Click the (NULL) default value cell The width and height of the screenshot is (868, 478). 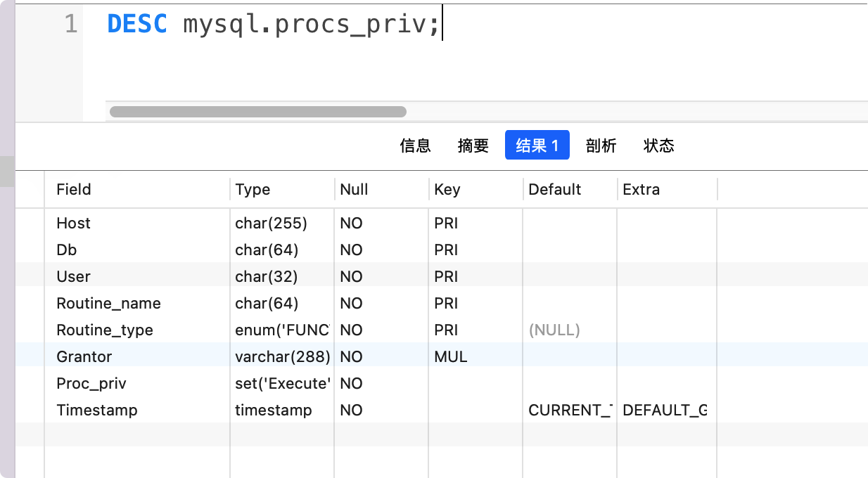[554, 330]
